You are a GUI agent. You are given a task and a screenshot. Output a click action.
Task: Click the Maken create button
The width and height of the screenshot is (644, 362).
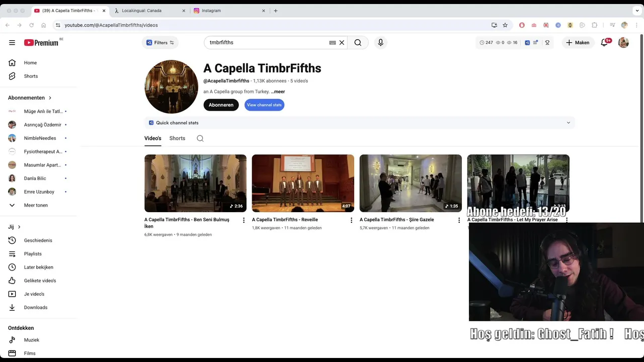(578, 43)
